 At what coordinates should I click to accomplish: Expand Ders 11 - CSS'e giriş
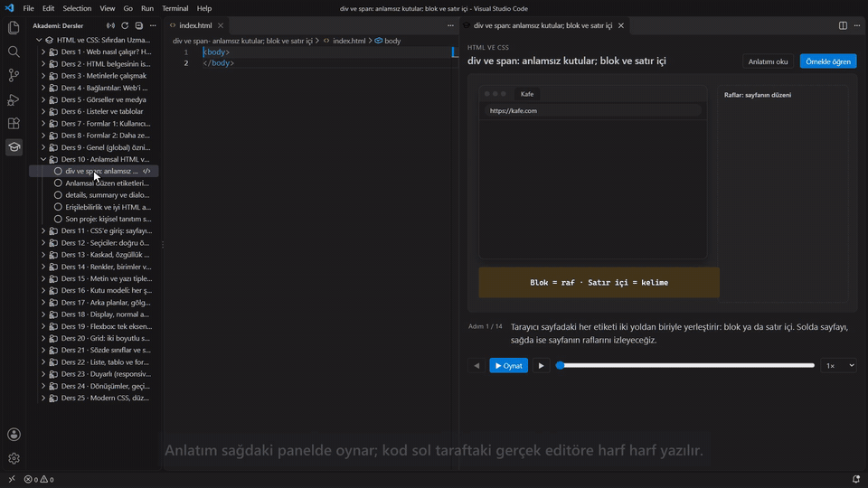[43, 231]
